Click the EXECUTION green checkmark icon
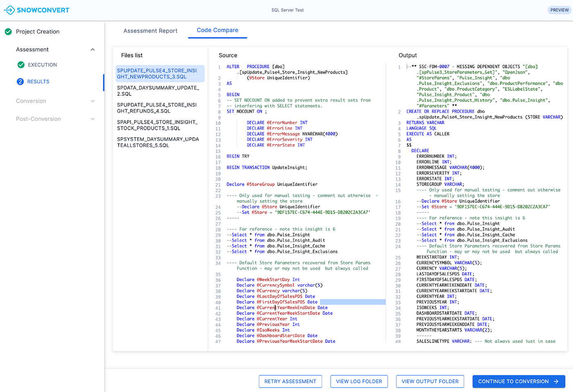Viewport: 573px width, 392px height. [21, 65]
